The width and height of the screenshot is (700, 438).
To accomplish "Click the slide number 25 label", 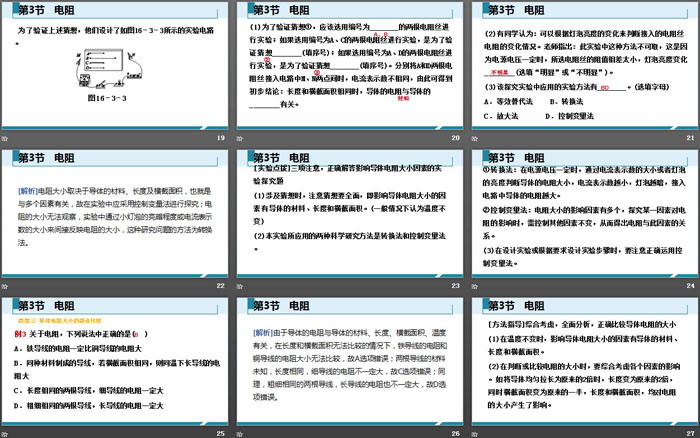I will coord(221,431).
